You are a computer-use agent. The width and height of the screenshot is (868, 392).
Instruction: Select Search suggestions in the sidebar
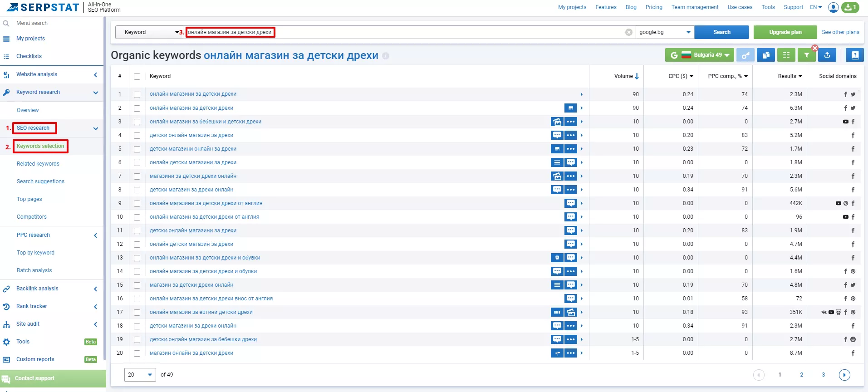40,181
